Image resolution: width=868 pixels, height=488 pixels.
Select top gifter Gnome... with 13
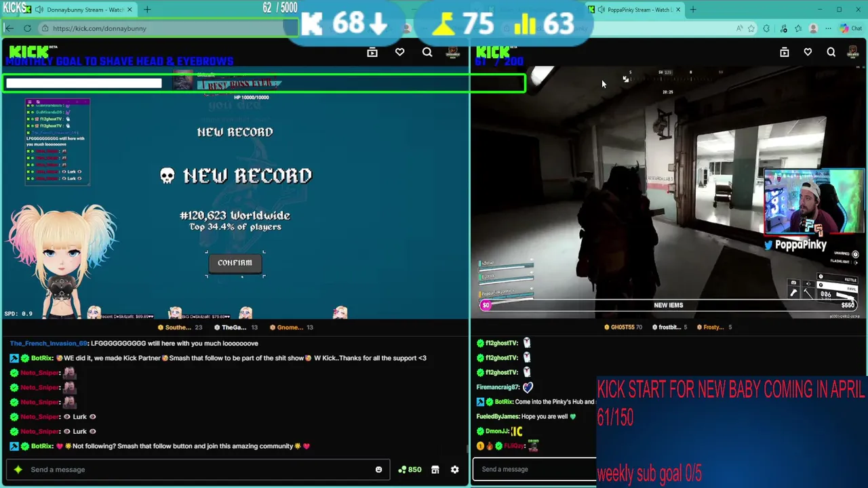(291, 327)
